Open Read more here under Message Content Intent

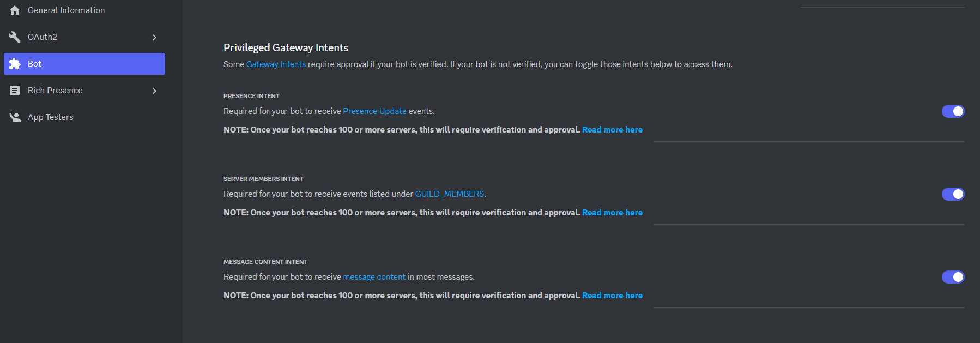point(612,295)
